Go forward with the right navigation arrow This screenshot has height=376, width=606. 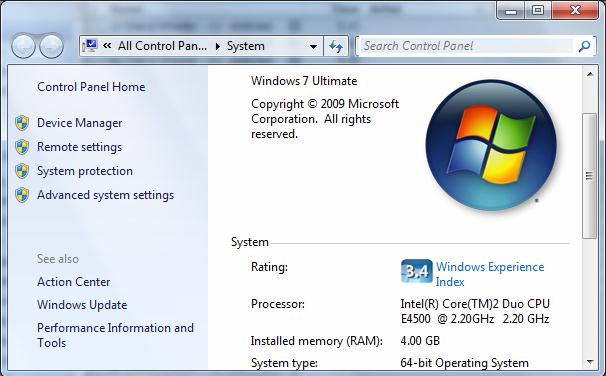point(51,46)
